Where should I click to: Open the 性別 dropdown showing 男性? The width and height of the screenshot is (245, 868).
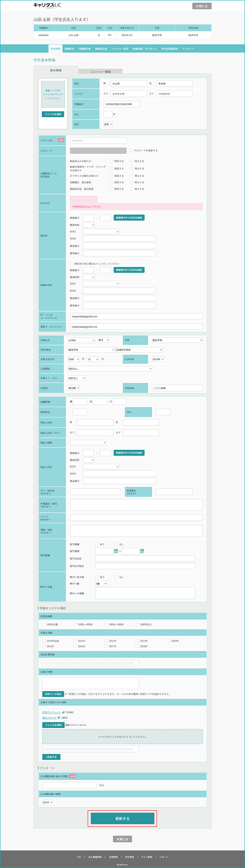point(108,124)
